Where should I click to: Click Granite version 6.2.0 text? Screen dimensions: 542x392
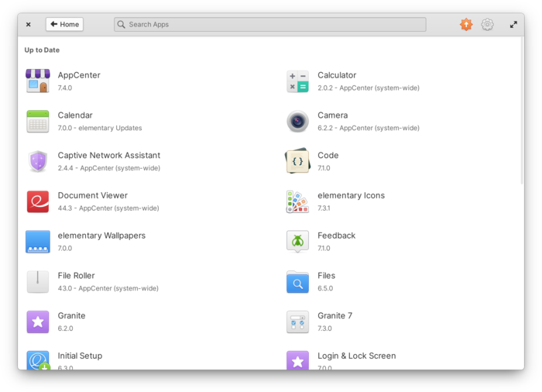coord(65,328)
